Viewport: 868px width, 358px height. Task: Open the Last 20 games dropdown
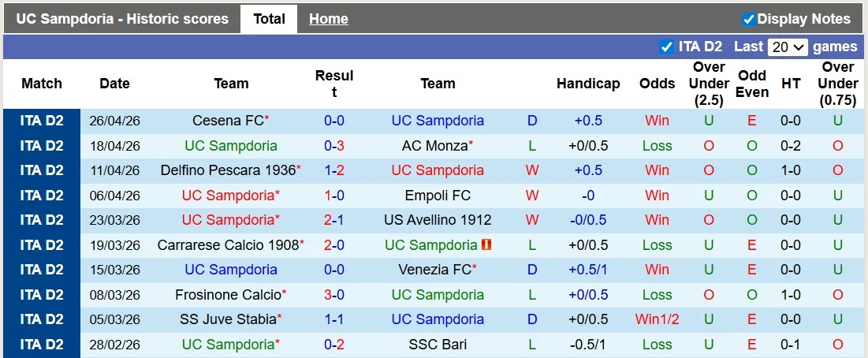pos(788,47)
